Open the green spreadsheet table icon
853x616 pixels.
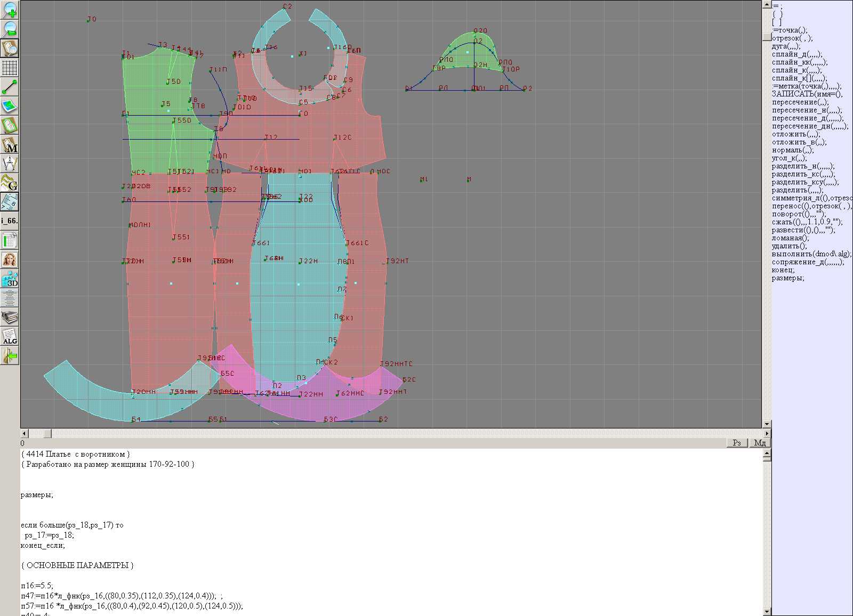tap(10, 240)
